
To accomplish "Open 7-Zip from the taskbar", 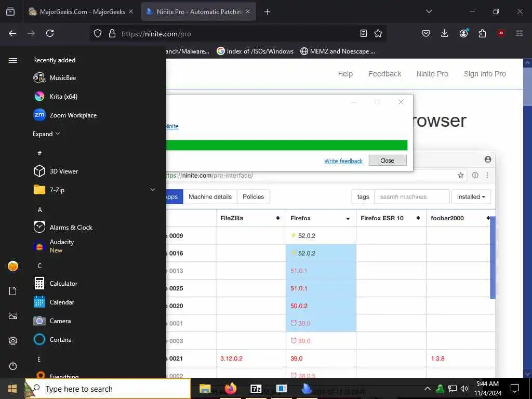I will 256,389.
